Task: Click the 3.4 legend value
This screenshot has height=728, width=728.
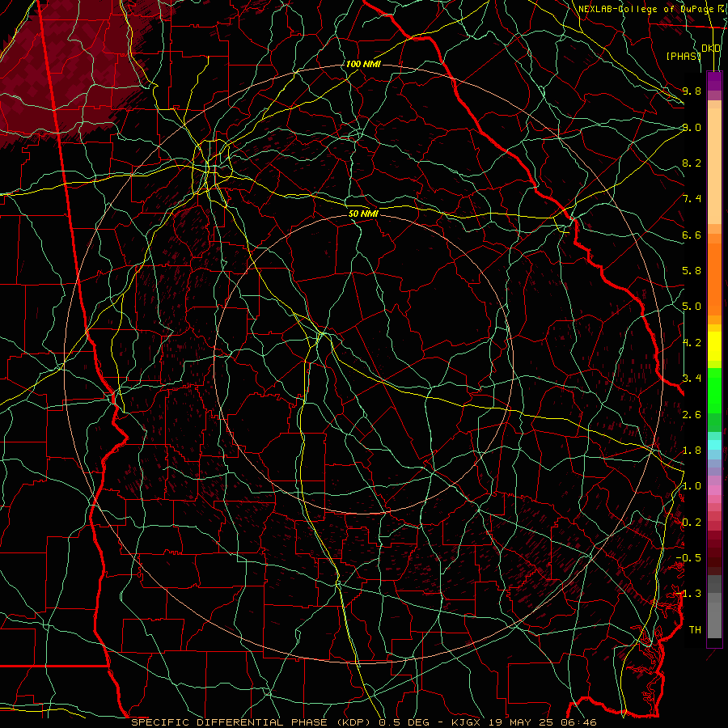Action: coord(692,379)
